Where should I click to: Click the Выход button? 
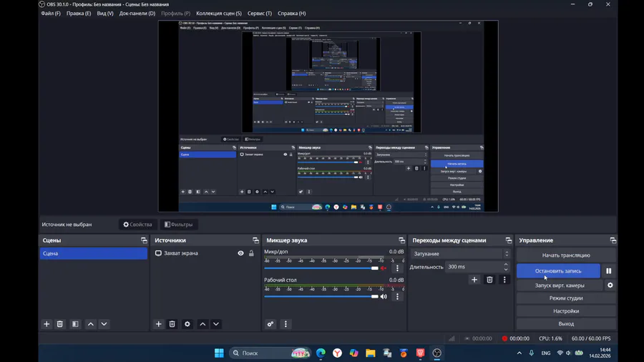566,324
